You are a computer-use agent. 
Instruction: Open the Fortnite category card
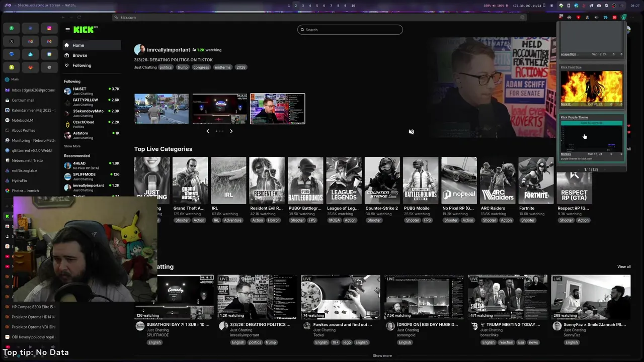click(536, 180)
